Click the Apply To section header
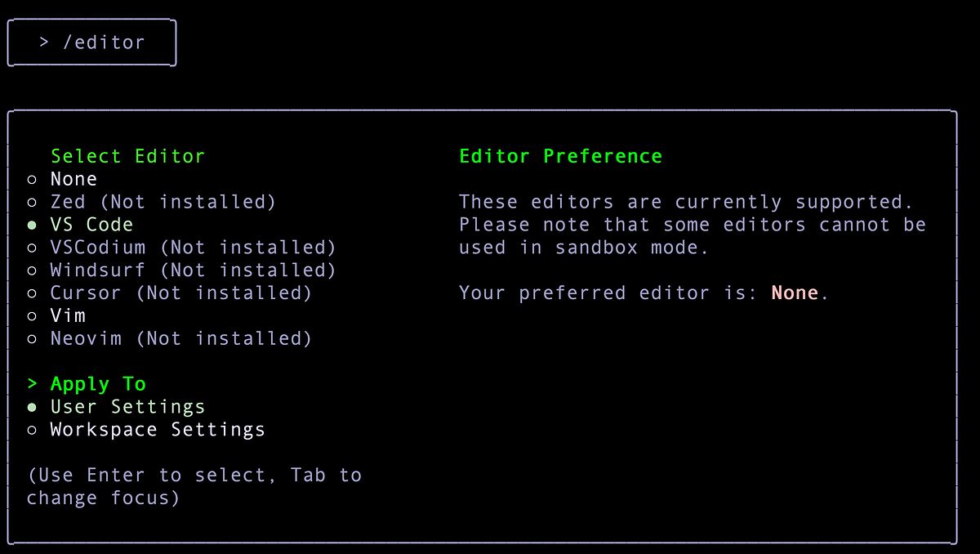Viewport: 980px width, 554px height. click(98, 383)
